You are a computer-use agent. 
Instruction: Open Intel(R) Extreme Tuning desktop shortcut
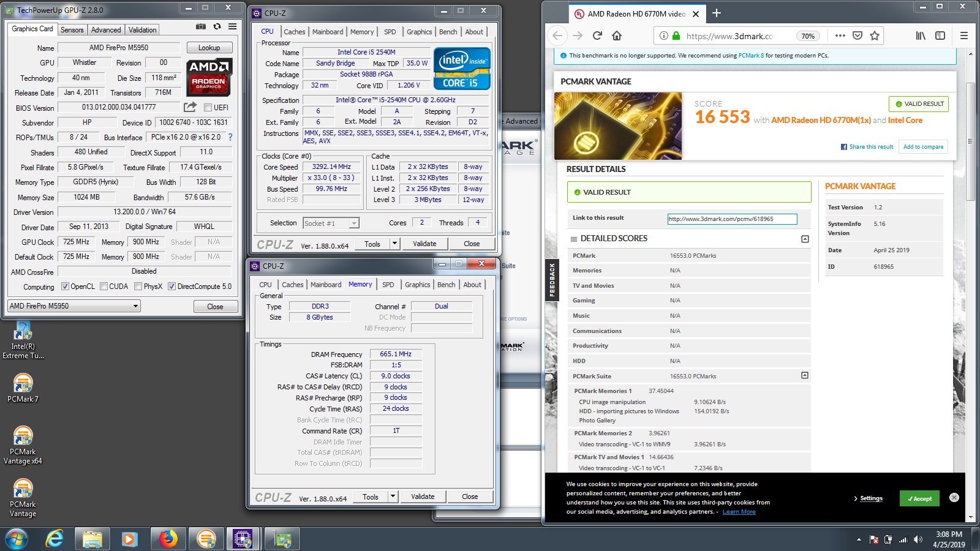pos(23,340)
